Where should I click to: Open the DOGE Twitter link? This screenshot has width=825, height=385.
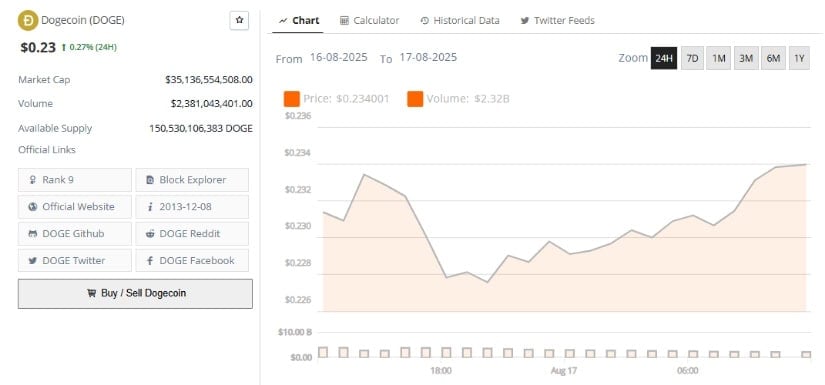tap(75, 260)
